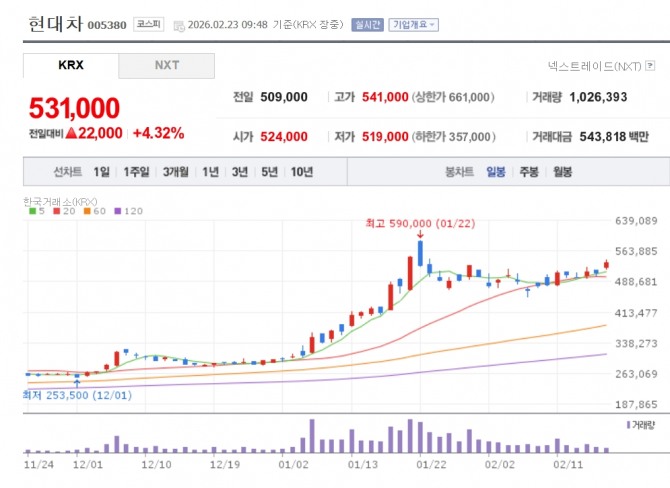
Task: Click the calendar icon beside the timestamp
Action: [x=178, y=25]
